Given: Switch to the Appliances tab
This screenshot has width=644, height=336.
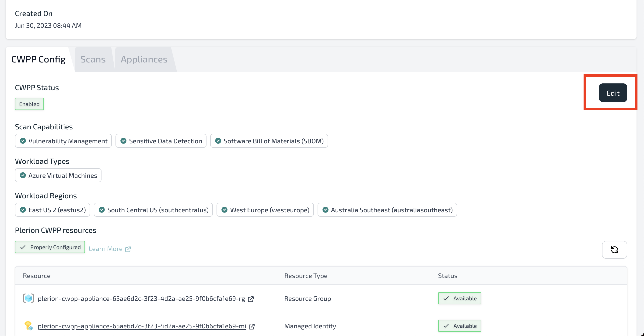Looking at the screenshot, I should point(144,59).
